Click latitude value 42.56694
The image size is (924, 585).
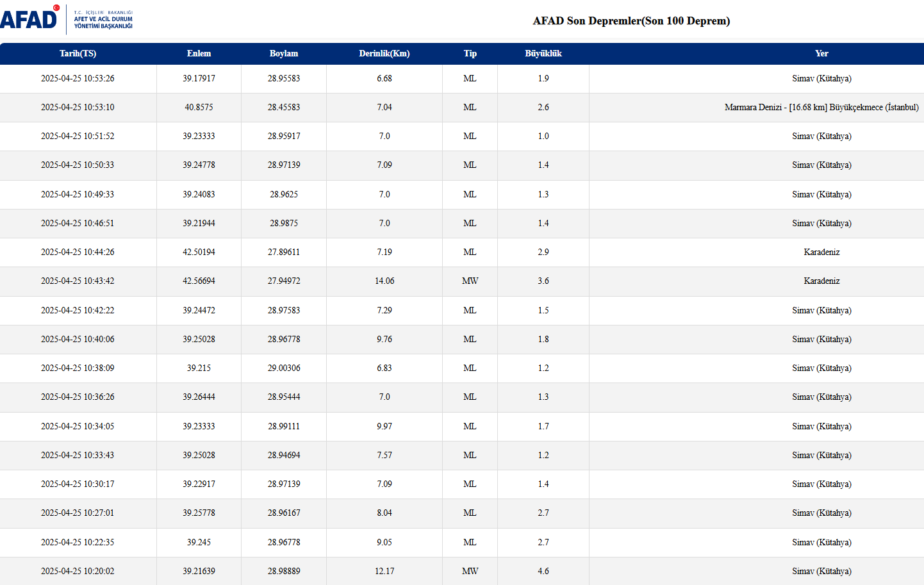(x=199, y=281)
